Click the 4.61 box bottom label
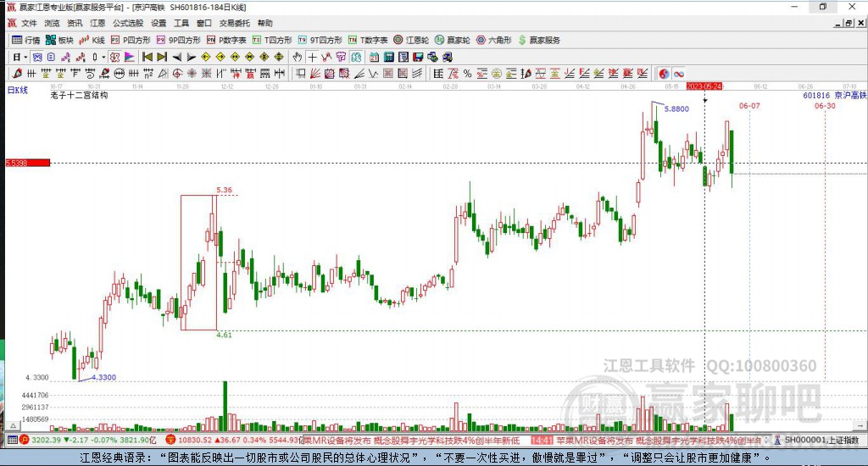The width and height of the screenshot is (868, 466). click(x=224, y=335)
